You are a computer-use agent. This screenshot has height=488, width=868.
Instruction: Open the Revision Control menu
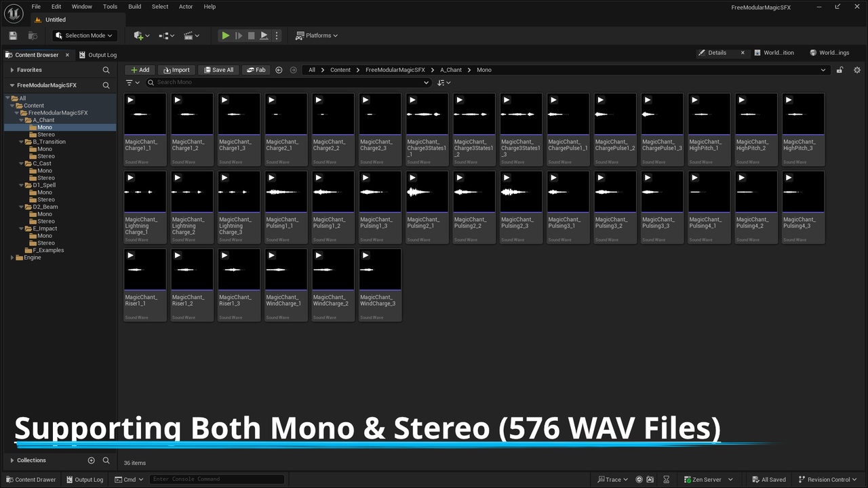click(828, 479)
